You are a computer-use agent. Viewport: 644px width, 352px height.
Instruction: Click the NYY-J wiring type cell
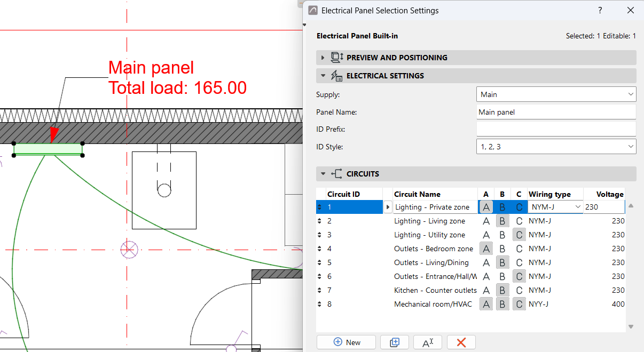click(539, 304)
